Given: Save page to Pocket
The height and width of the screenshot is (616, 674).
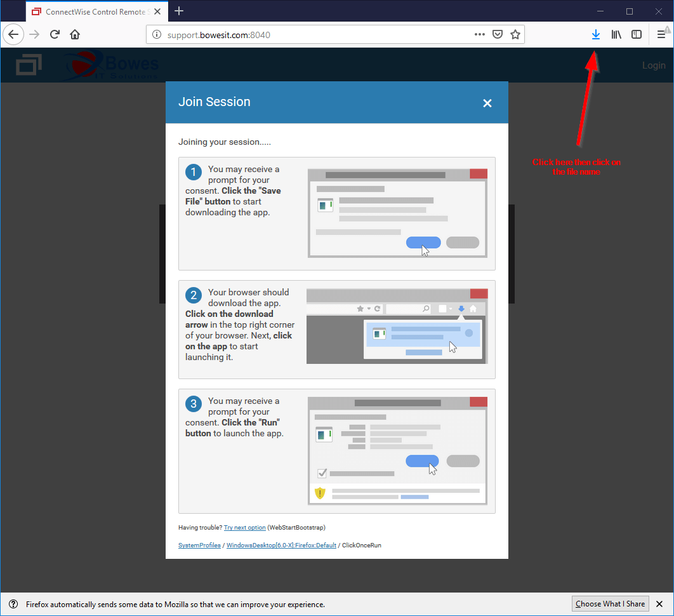Looking at the screenshot, I should click(498, 34).
